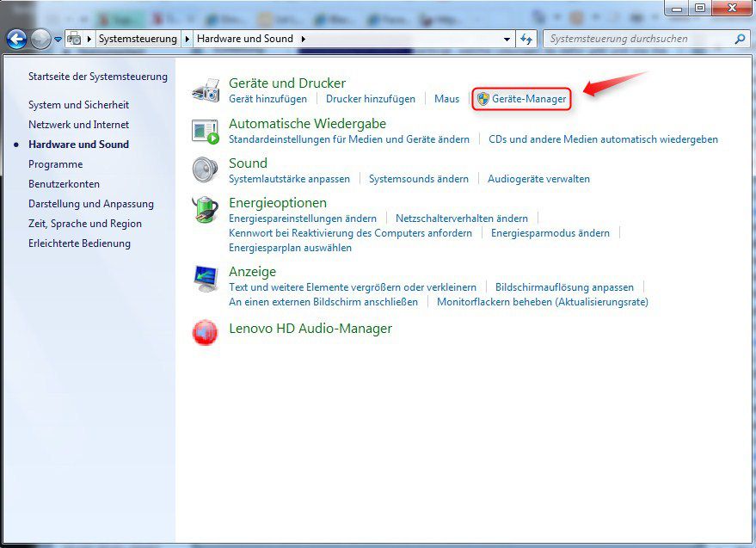Open the Drucker hinzufügen link
The image size is (756, 548).
tap(370, 99)
